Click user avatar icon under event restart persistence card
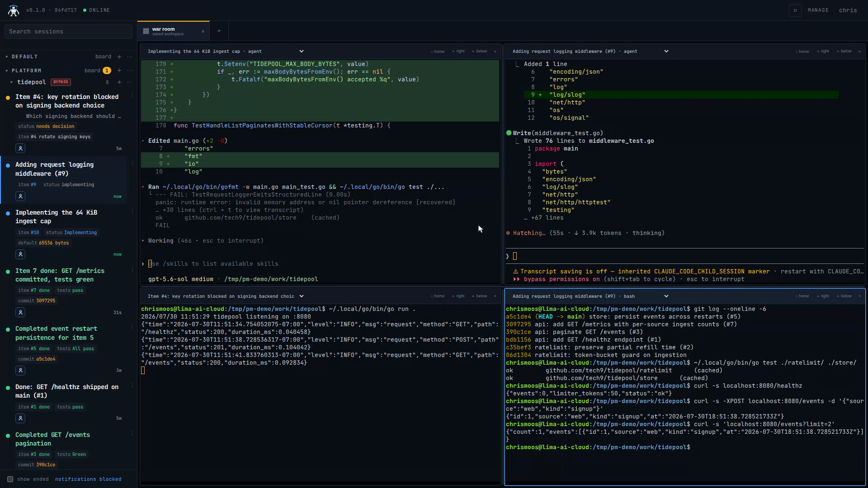The height and width of the screenshot is (488, 868). coord(20,371)
